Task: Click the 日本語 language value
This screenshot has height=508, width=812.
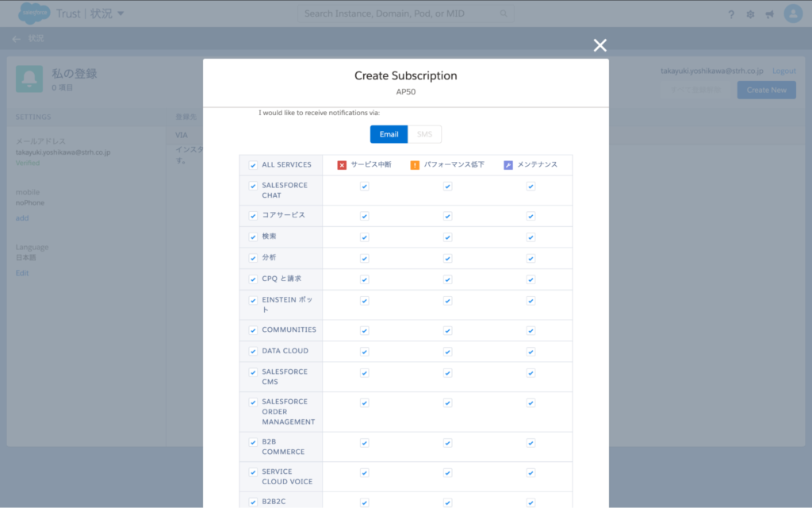Action: click(26, 258)
